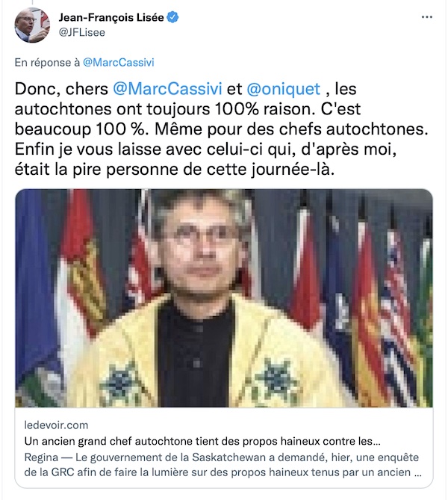The width and height of the screenshot is (448, 500).
Task: Click the 'En réponse à' label
Action: coord(47,63)
